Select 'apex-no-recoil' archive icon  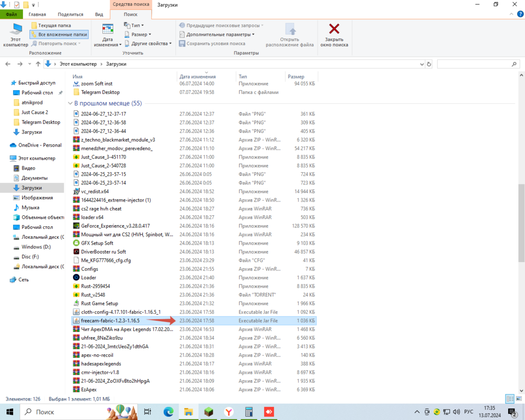[76, 355]
